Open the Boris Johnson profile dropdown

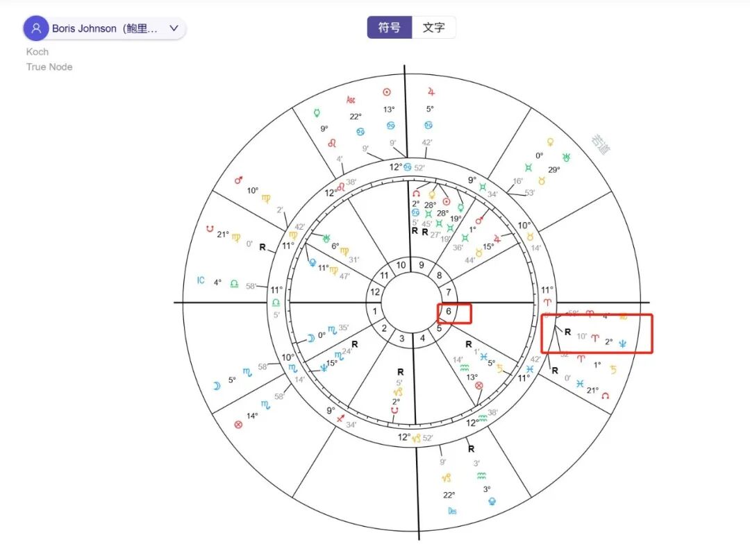click(174, 28)
